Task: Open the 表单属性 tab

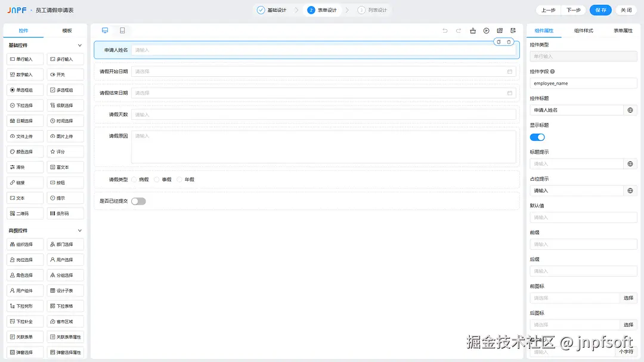Action: [x=623, y=31]
